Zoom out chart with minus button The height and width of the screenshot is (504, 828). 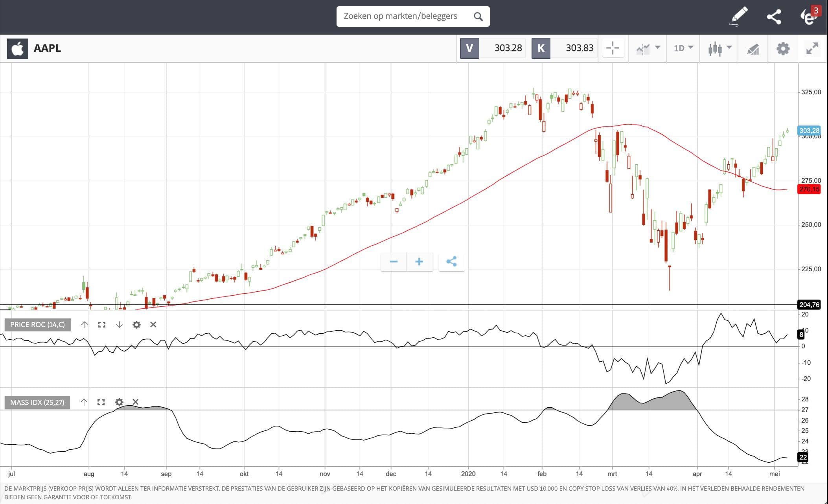(394, 262)
